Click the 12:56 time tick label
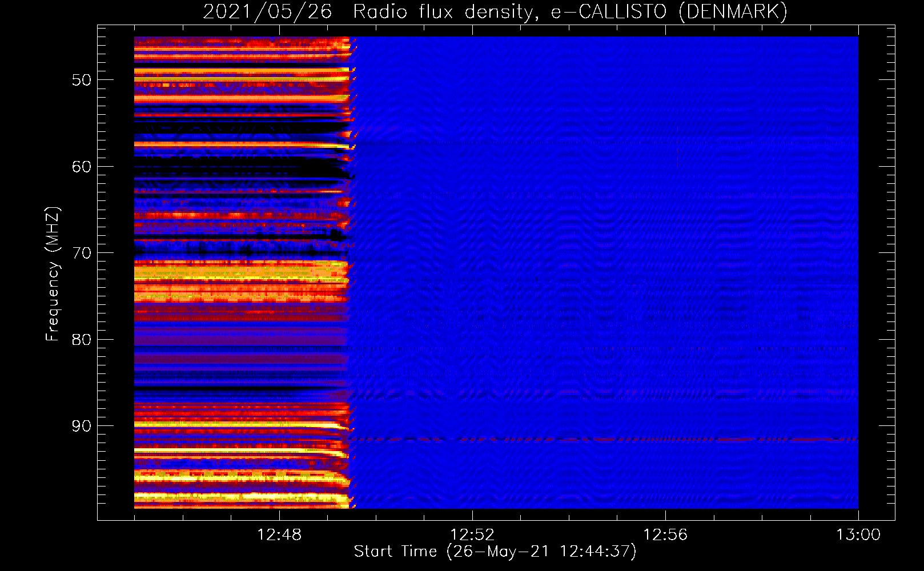This screenshot has height=571, width=924. [665, 535]
